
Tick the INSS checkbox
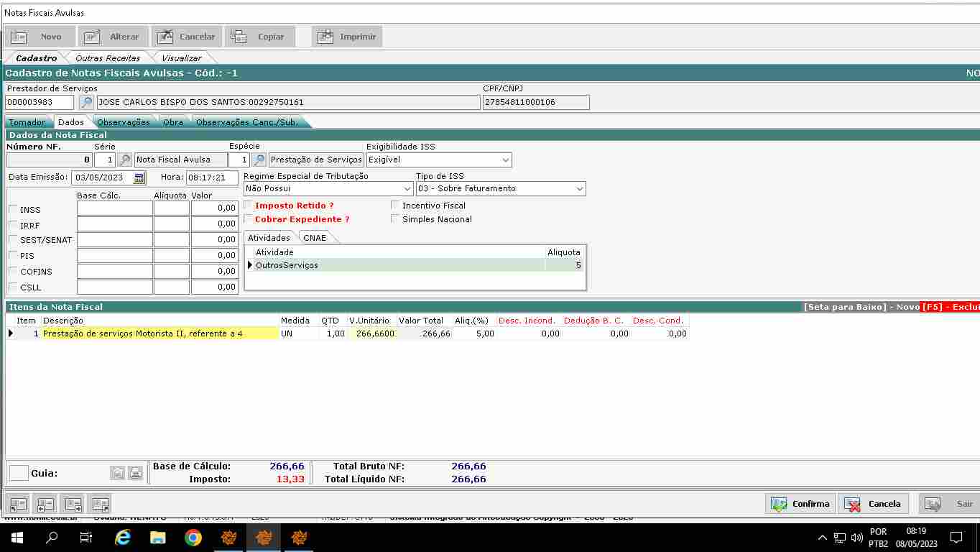[x=13, y=209]
